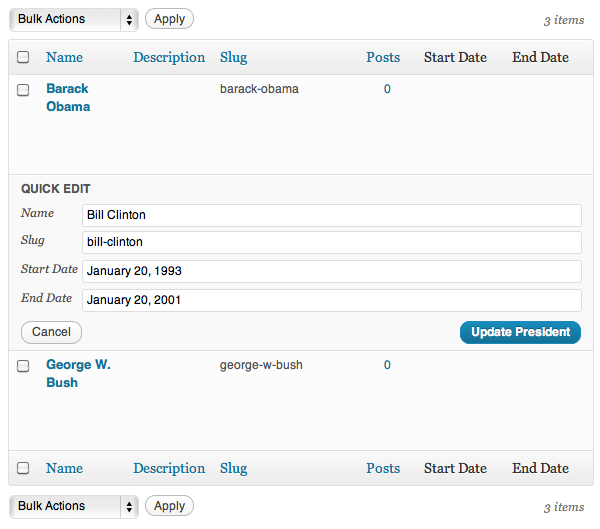Sort by Slug column in top header
Viewport: 600px width, 529px height.
[233, 57]
